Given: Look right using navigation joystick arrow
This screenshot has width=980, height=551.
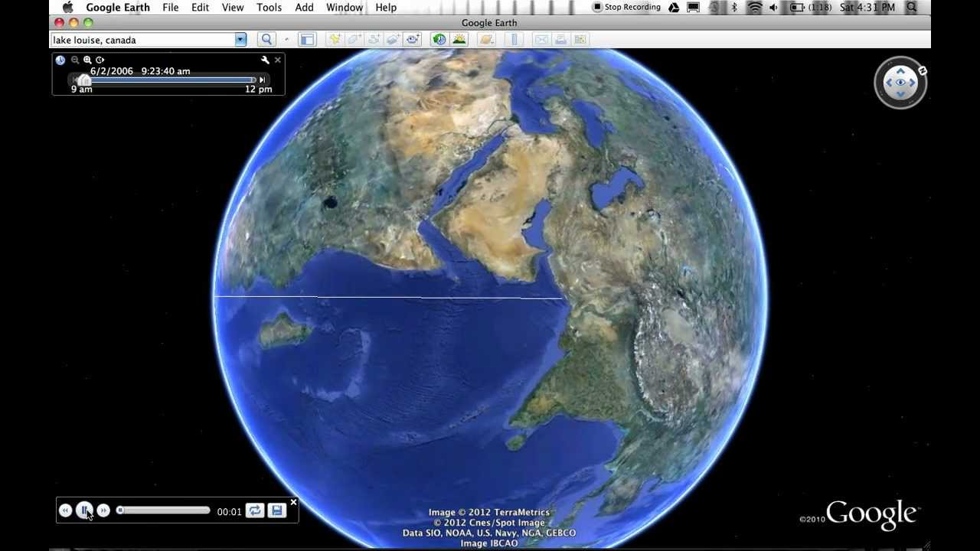Looking at the screenshot, I should pos(912,83).
